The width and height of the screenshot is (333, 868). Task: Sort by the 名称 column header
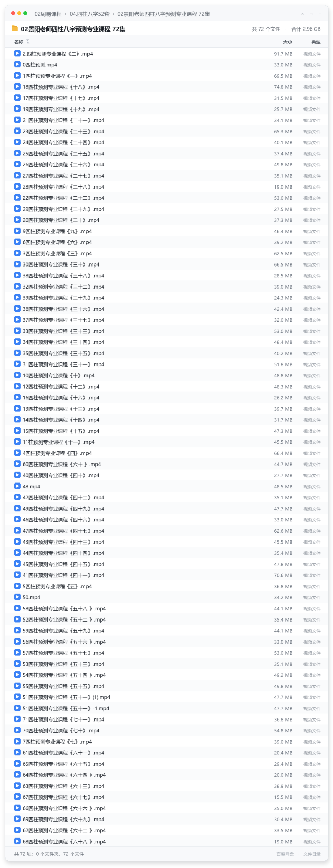pos(19,42)
